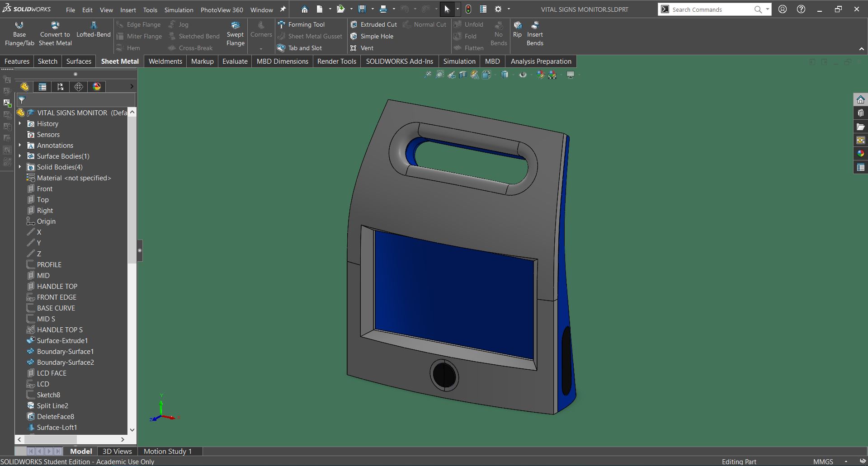Toggle Hide/Show Items eye icon
The width and height of the screenshot is (868, 466).
[x=523, y=75]
